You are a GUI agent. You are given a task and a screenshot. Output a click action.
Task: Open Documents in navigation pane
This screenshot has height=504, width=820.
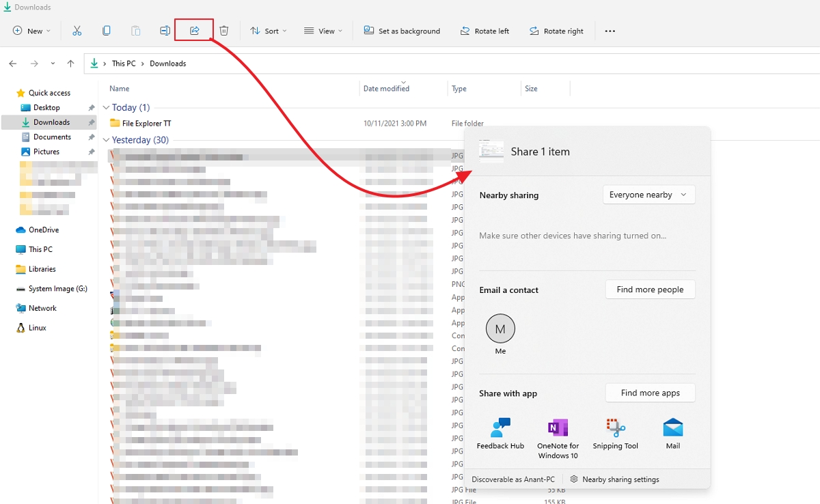click(52, 137)
